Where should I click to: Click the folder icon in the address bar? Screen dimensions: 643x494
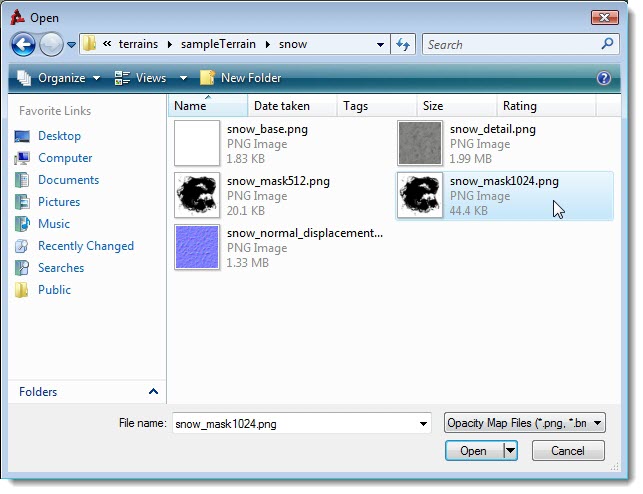tap(89, 44)
